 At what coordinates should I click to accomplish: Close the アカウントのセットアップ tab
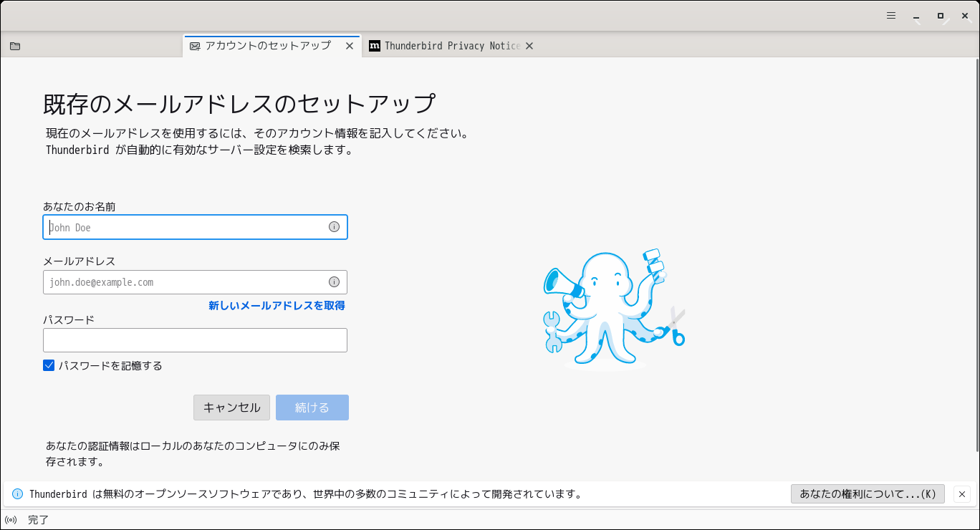click(350, 46)
